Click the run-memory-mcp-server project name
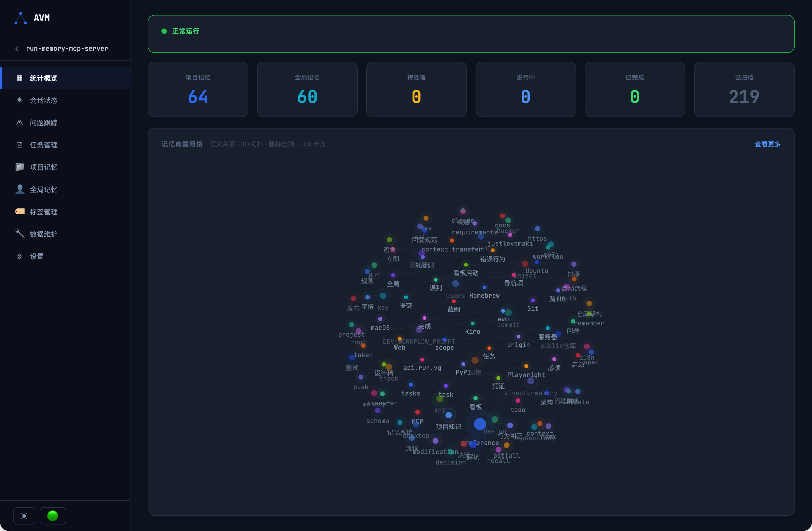The height and width of the screenshot is (531, 812). click(67, 49)
